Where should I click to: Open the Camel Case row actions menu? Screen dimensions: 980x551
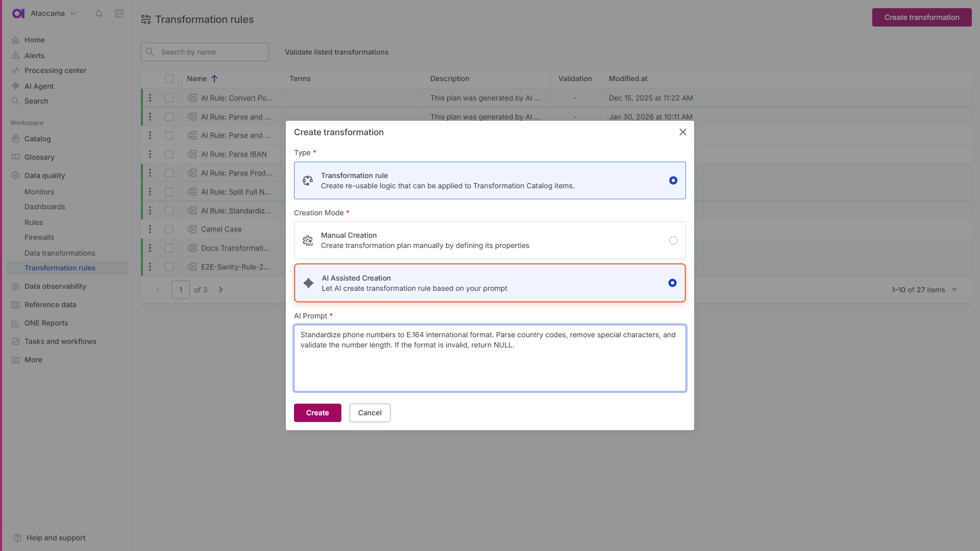150,229
